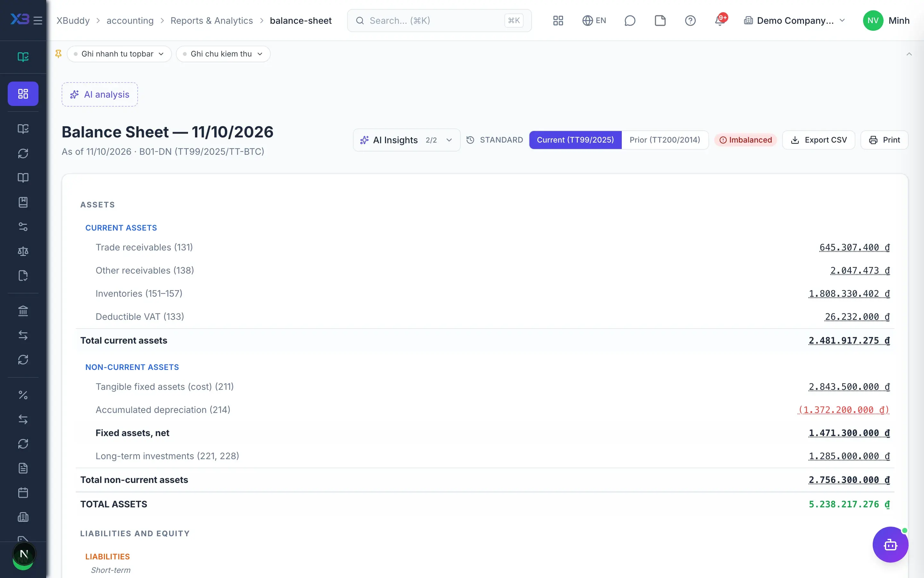Open the Demo Company selector
This screenshot has width=924, height=578.
coord(795,21)
